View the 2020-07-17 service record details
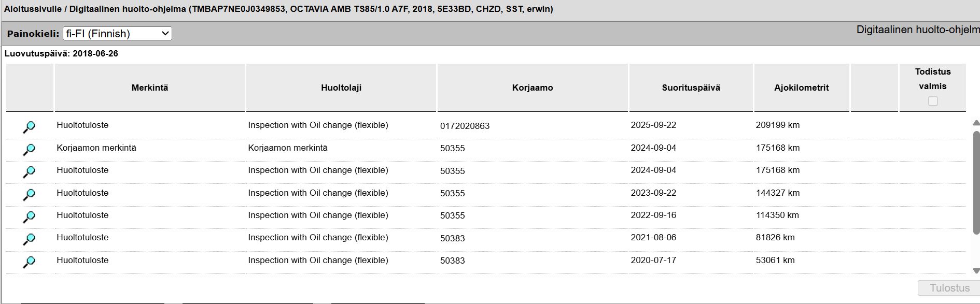Image resolution: width=980 pixels, height=304 pixels. 29,262
